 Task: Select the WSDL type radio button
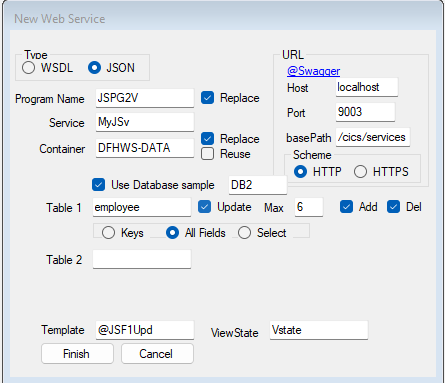(x=28, y=68)
